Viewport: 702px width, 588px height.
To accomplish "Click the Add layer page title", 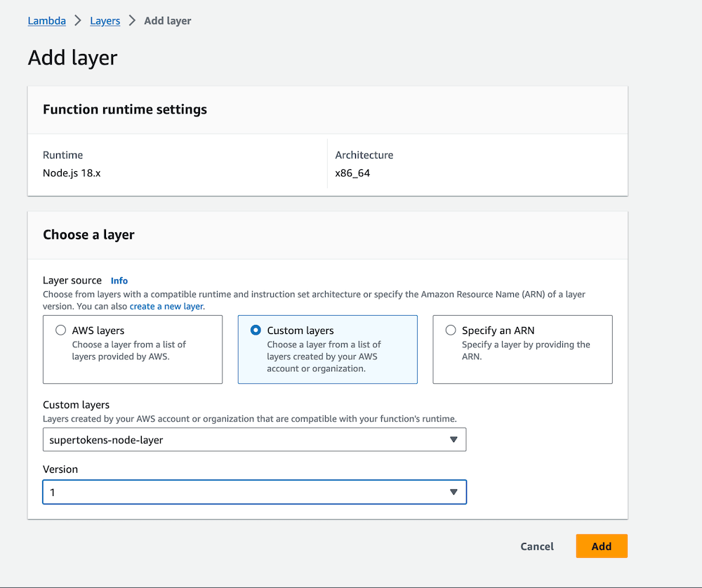I will click(x=72, y=58).
